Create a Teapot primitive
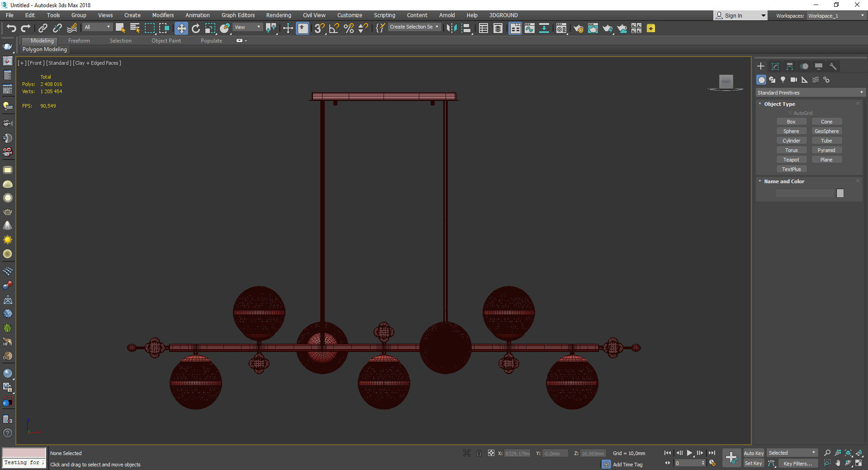The width and height of the screenshot is (868, 470). pyautogui.click(x=791, y=160)
